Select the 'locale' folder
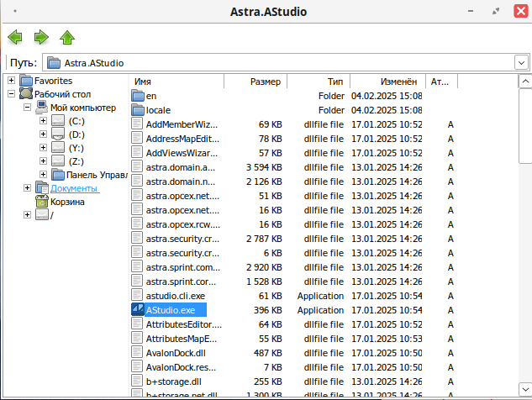This screenshot has height=400, width=532. [158, 110]
